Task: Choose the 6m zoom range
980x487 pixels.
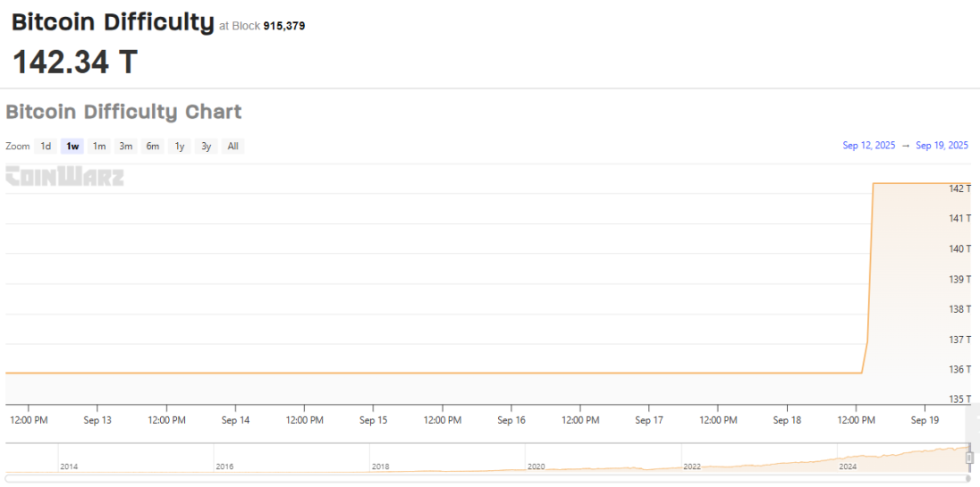Action: (x=153, y=147)
